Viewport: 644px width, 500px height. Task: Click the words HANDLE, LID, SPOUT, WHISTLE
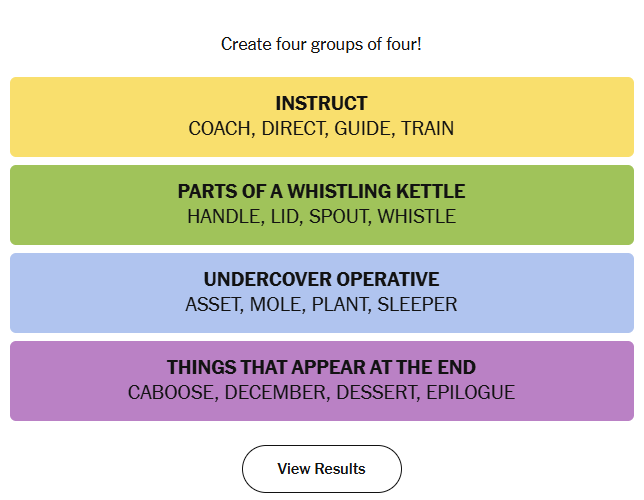[321, 217]
